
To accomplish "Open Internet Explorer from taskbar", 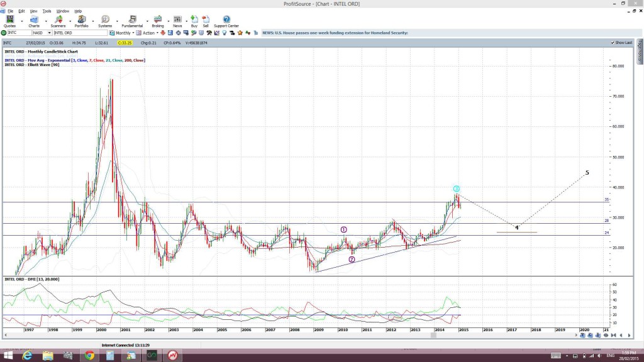I will click(x=27, y=356).
